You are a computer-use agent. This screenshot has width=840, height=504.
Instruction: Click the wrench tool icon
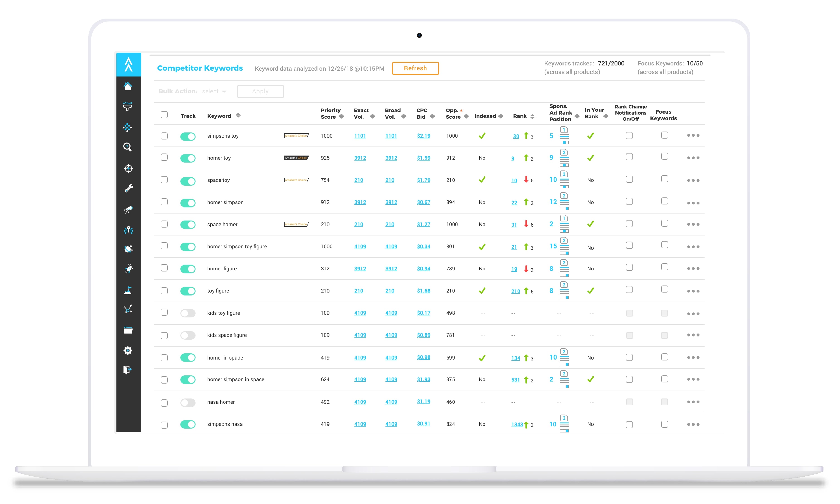pos(128,188)
